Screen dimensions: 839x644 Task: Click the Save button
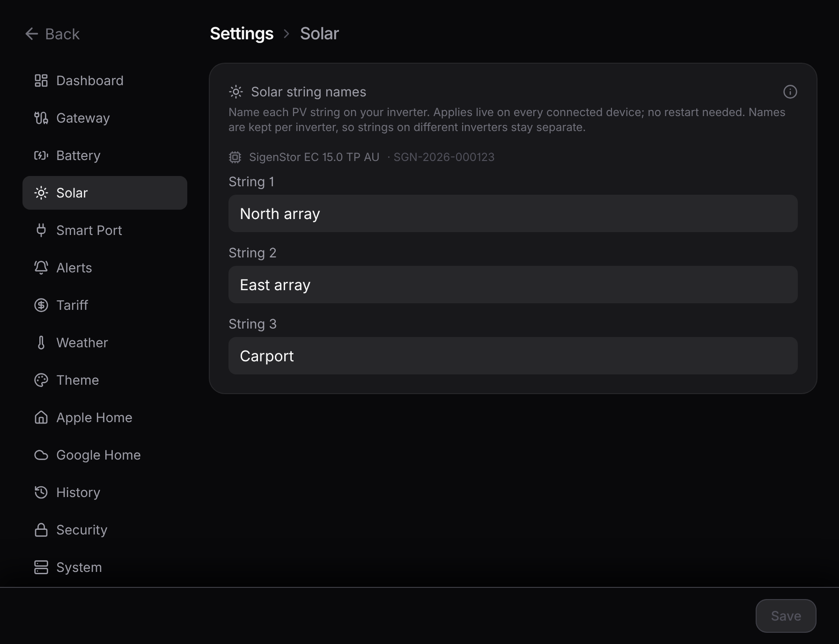tap(786, 616)
